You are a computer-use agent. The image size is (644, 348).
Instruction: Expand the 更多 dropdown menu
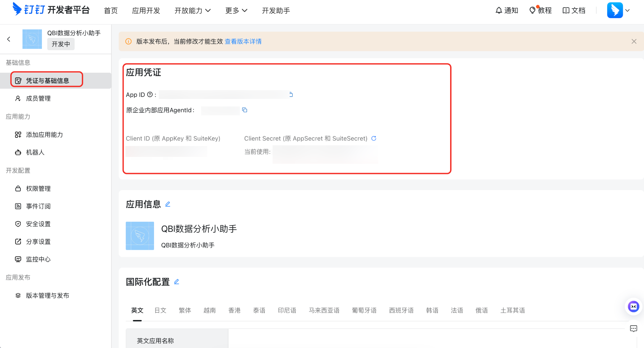coord(236,11)
